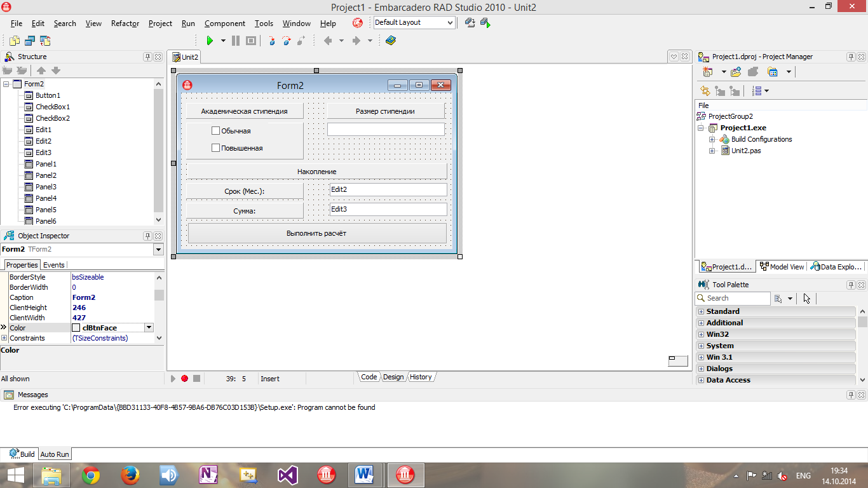Select the Срок (Мес.): panel on form

pyautogui.click(x=245, y=191)
